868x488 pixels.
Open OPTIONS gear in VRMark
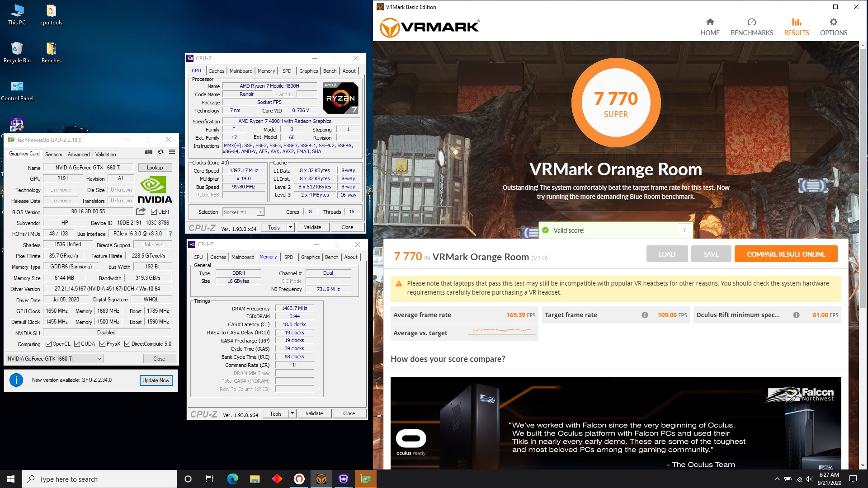coord(834,27)
